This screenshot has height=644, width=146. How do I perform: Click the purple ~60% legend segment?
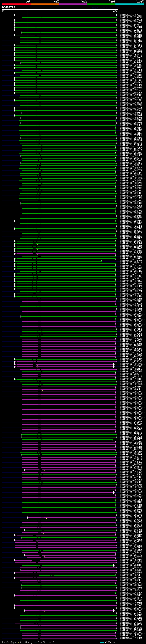[73, 4]
